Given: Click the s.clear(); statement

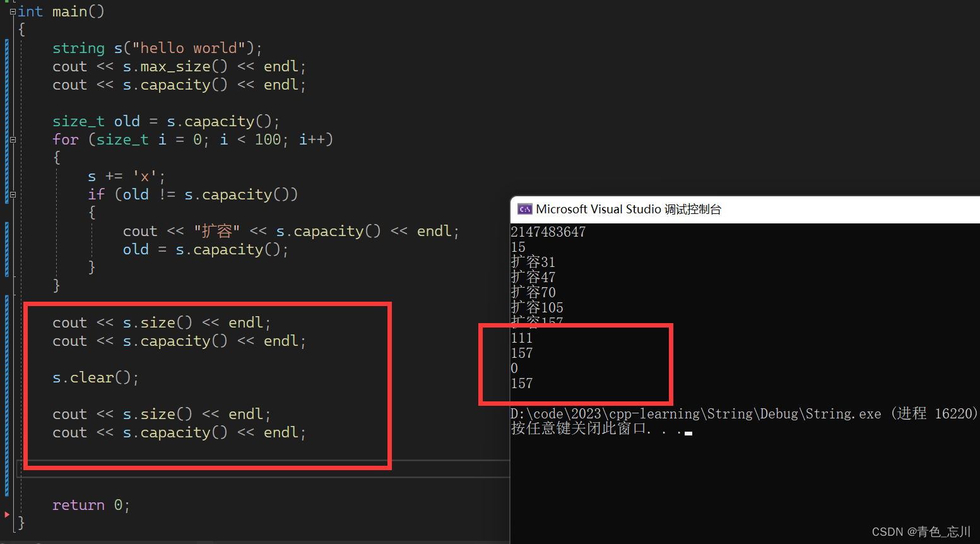Looking at the screenshot, I should pos(95,377).
